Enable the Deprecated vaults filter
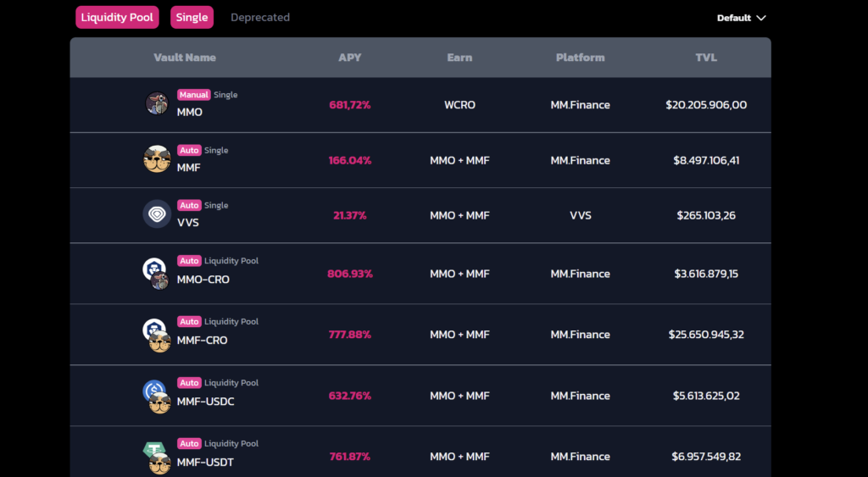 260,17
